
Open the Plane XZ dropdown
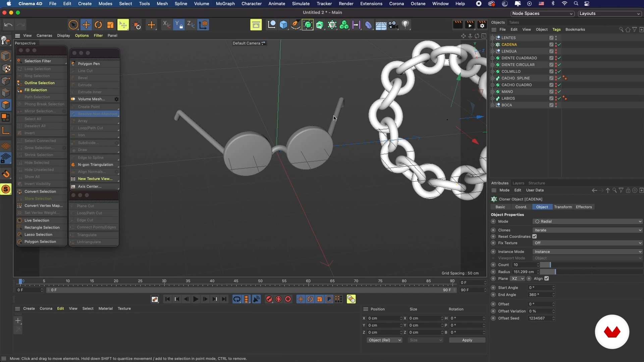[517, 279]
